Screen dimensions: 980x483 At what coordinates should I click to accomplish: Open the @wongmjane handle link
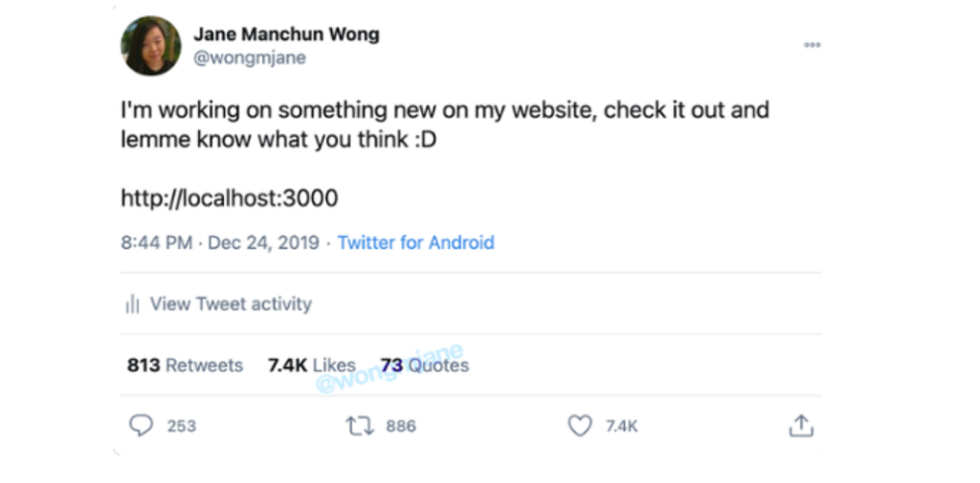click(250, 58)
